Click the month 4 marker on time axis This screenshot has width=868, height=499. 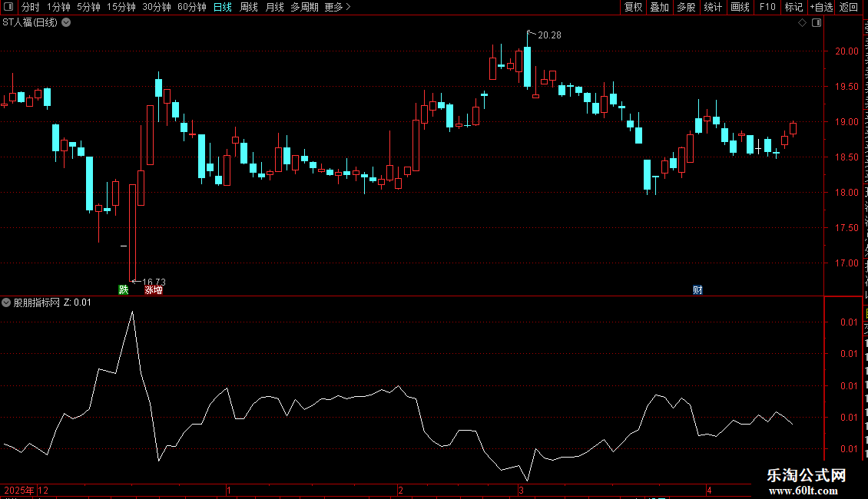coord(709,490)
